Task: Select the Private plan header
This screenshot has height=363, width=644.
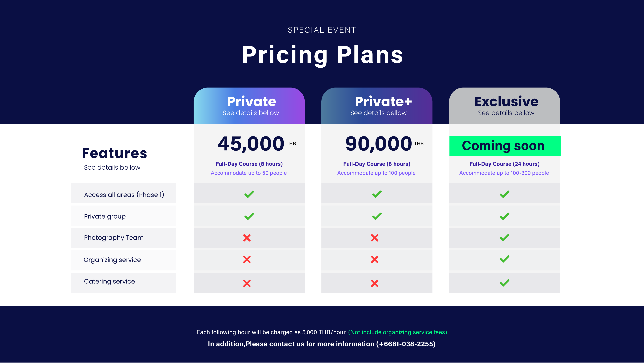Action: tap(249, 106)
